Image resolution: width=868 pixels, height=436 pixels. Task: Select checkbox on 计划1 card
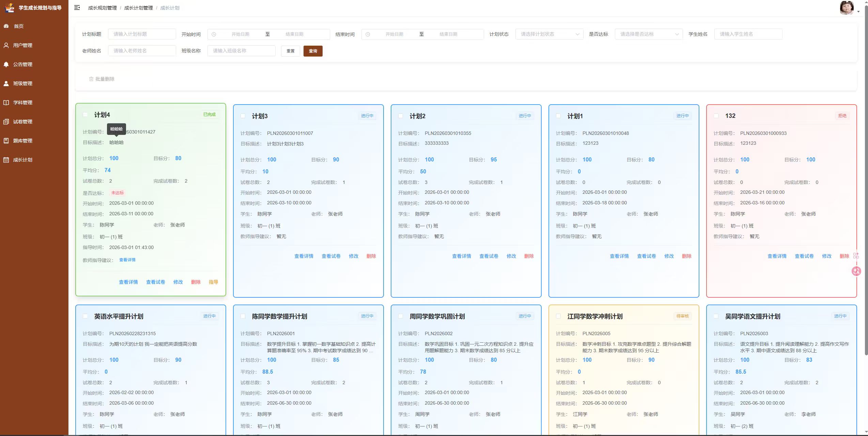tap(558, 116)
